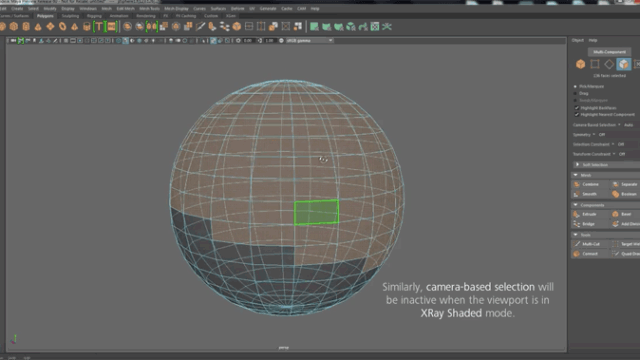Switch to object selection mode cube icon
The height and width of the screenshot is (360, 640).
point(580,64)
